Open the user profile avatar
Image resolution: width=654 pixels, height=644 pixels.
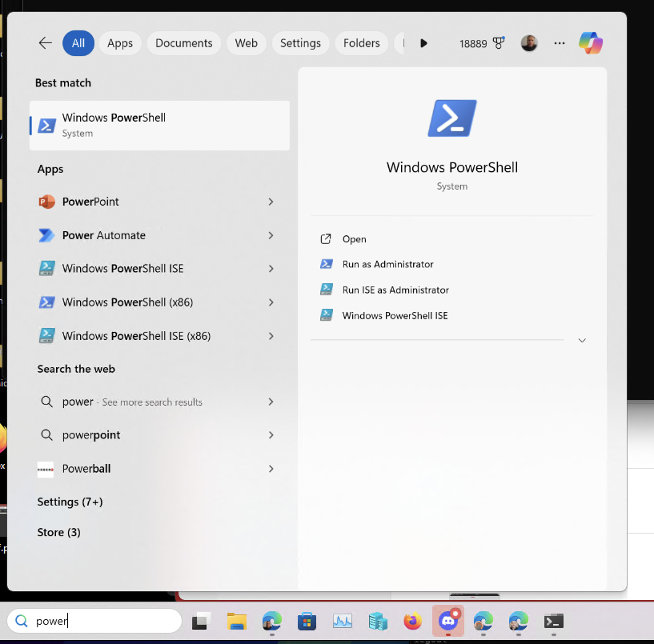tap(529, 43)
